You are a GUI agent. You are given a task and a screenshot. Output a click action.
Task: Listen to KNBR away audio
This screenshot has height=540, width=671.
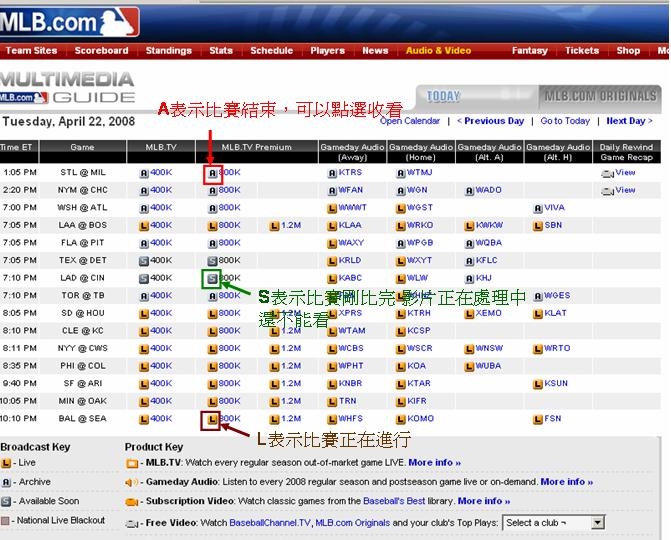coord(350,384)
